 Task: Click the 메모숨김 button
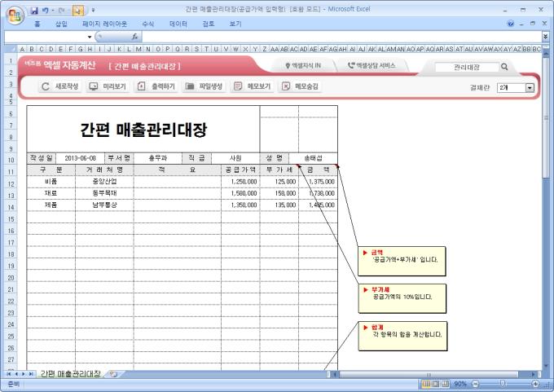point(300,86)
